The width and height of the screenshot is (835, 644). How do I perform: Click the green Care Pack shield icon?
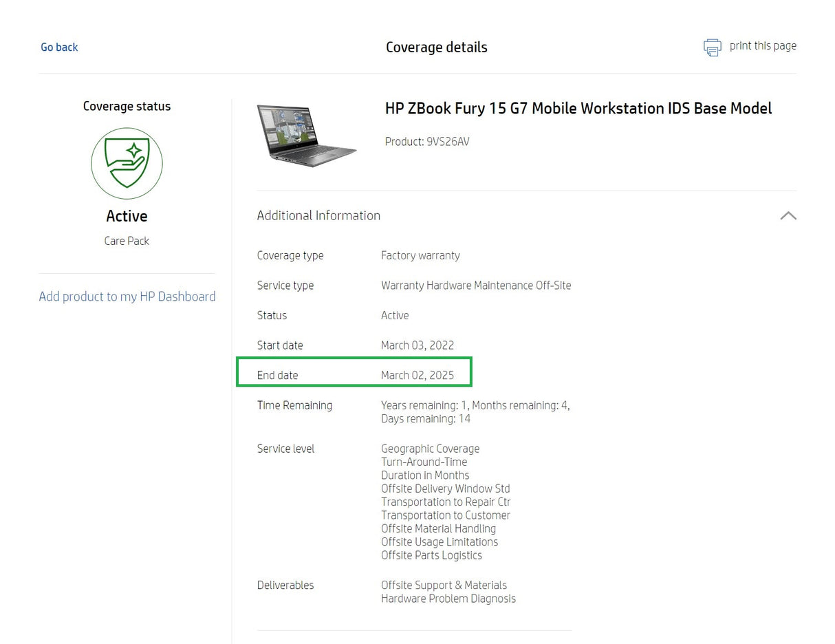point(127,163)
